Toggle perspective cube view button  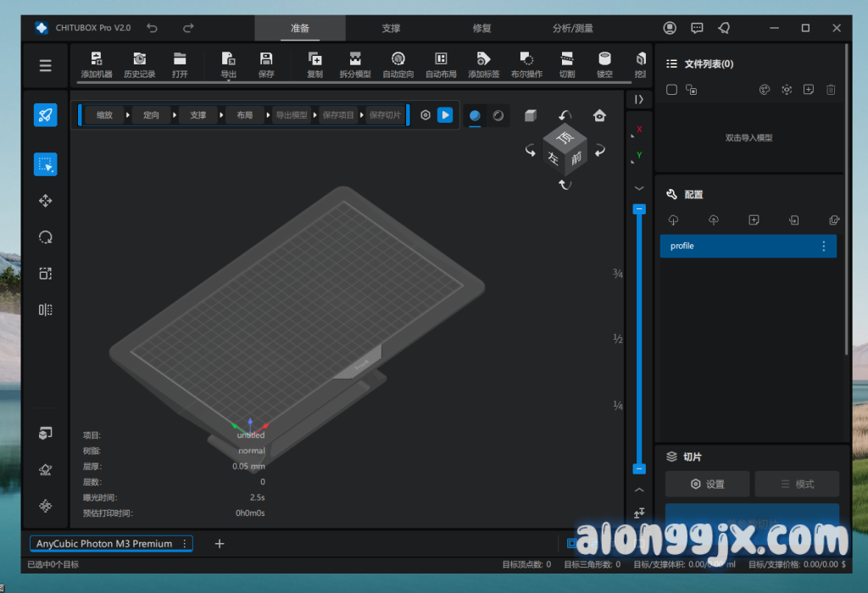(530, 115)
